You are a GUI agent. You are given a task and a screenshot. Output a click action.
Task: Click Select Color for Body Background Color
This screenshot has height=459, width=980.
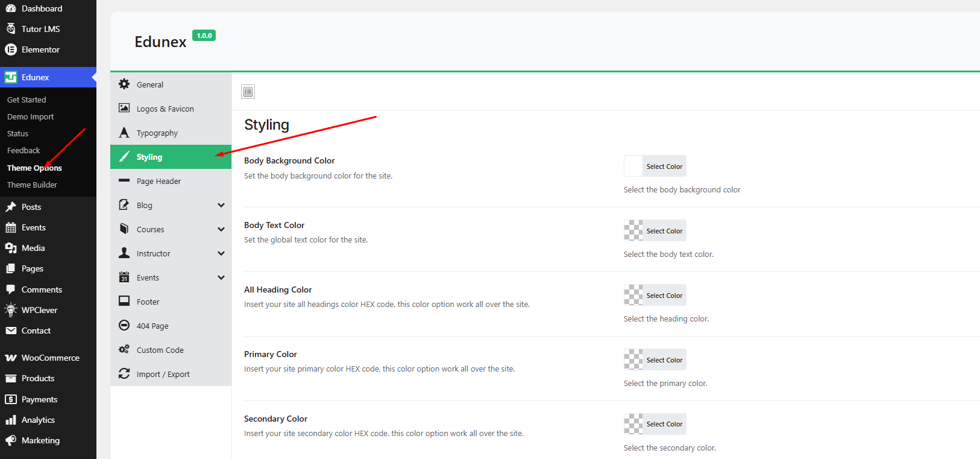point(664,166)
